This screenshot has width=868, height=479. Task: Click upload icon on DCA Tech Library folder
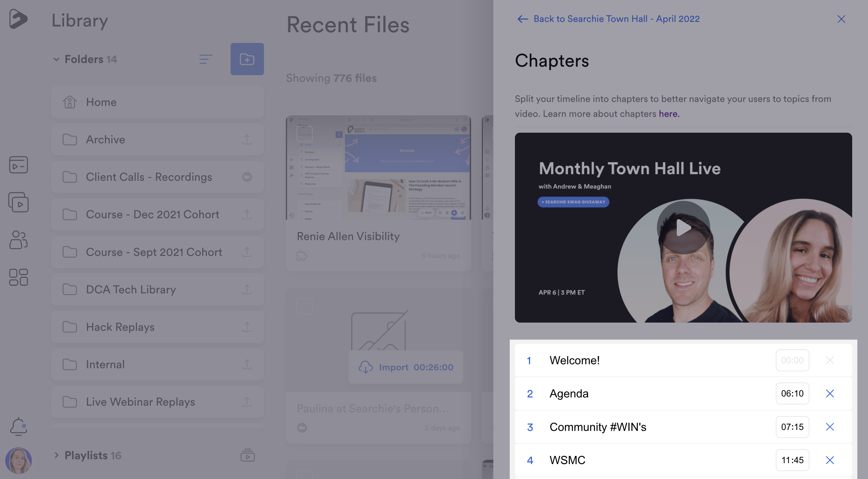pyautogui.click(x=247, y=289)
